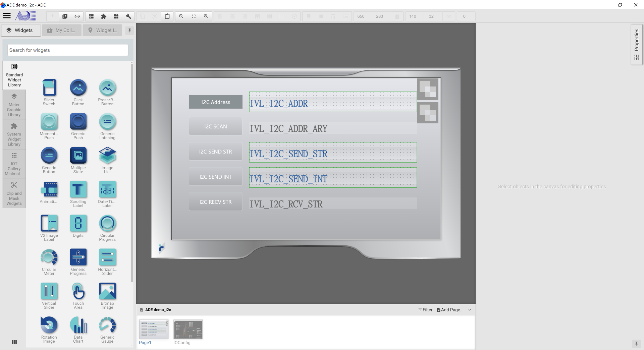
Task: Click the puzzle piece plugin icon
Action: pos(104,16)
